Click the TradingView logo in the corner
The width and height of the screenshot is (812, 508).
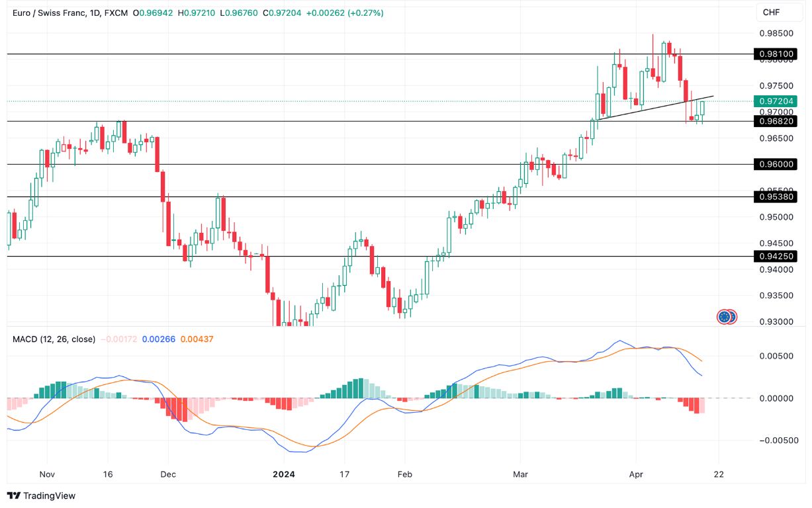(x=40, y=495)
